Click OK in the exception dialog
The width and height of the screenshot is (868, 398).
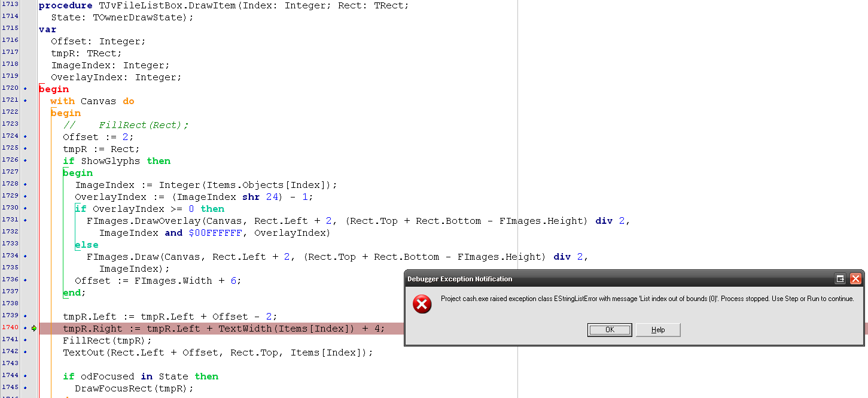[610, 330]
